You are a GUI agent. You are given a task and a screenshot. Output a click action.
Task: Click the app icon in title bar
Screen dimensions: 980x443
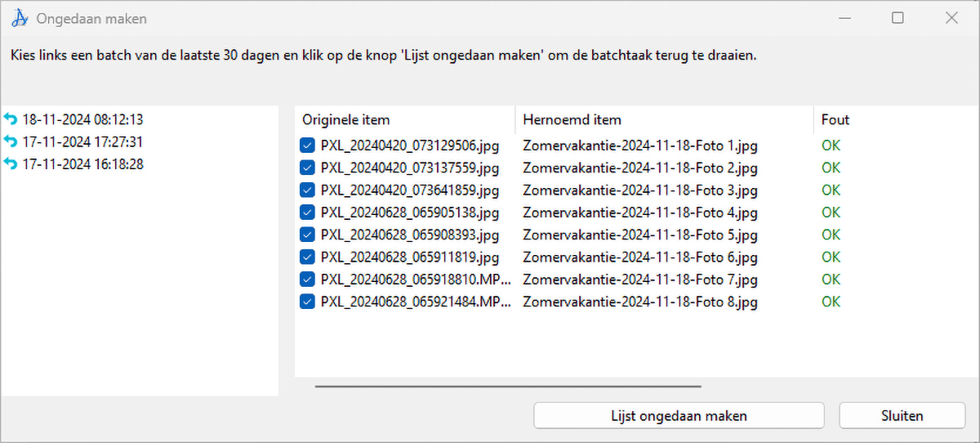click(x=20, y=18)
